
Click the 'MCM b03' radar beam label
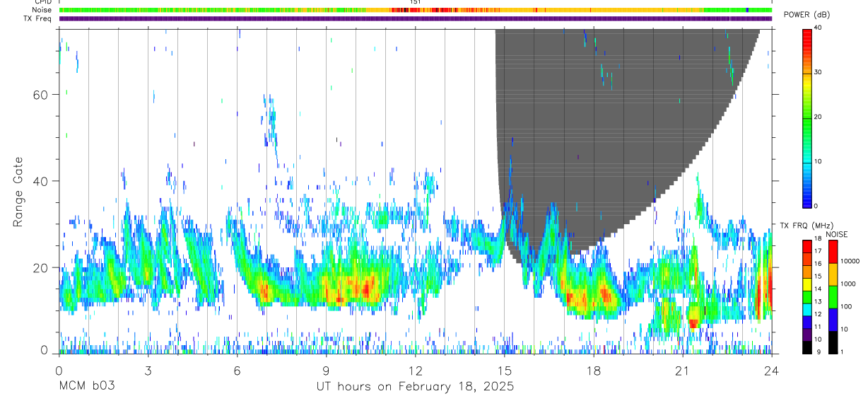pos(86,387)
